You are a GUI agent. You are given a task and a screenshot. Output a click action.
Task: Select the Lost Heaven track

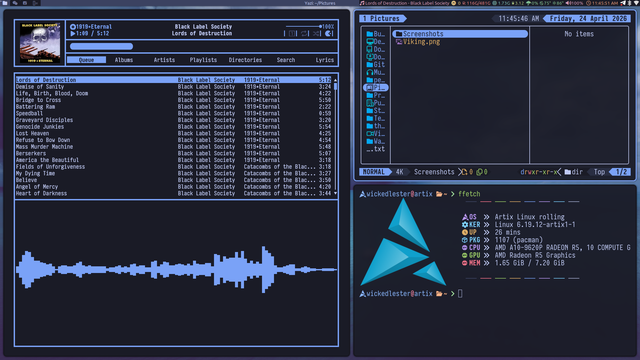pyautogui.click(x=173, y=133)
